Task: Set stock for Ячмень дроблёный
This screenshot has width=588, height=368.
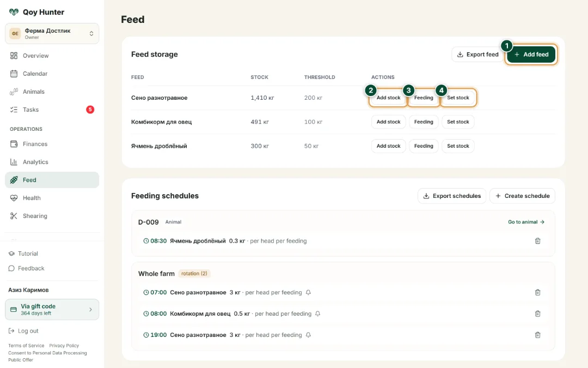Action: click(458, 146)
